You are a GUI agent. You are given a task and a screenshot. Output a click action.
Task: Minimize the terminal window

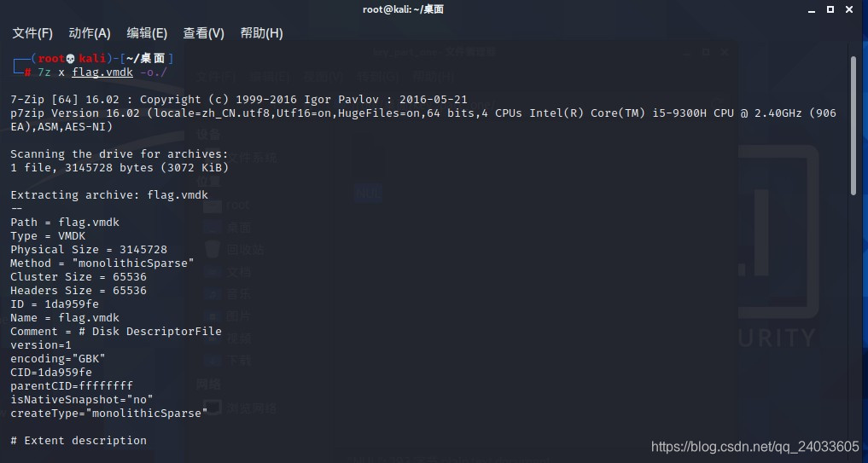click(x=812, y=9)
